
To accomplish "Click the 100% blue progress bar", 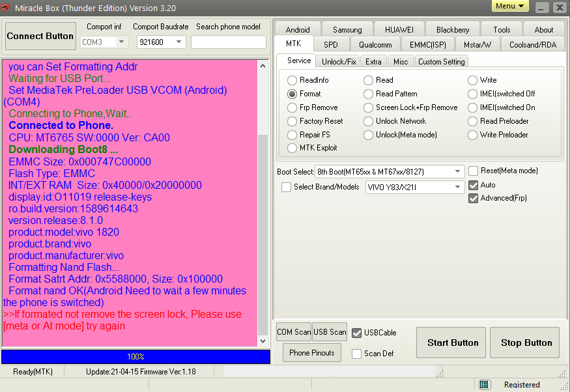I will tap(135, 357).
